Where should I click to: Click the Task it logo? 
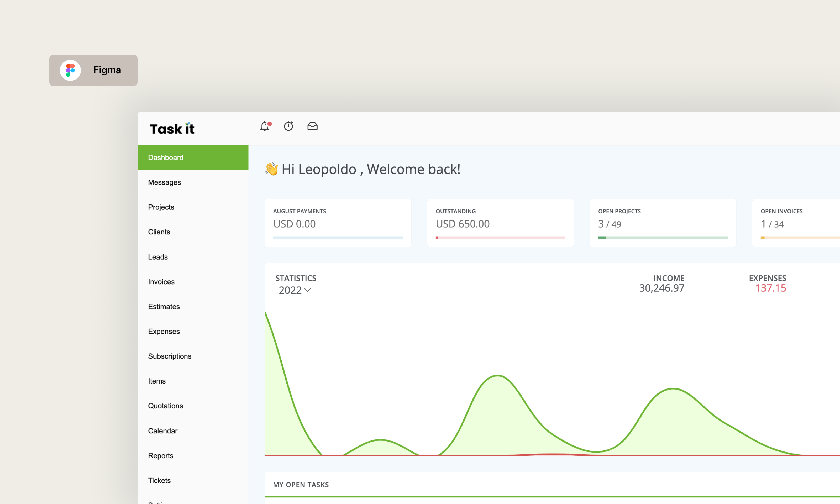point(172,128)
